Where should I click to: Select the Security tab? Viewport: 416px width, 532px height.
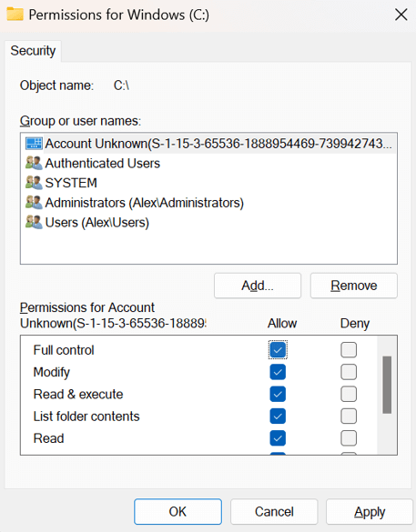(33, 51)
